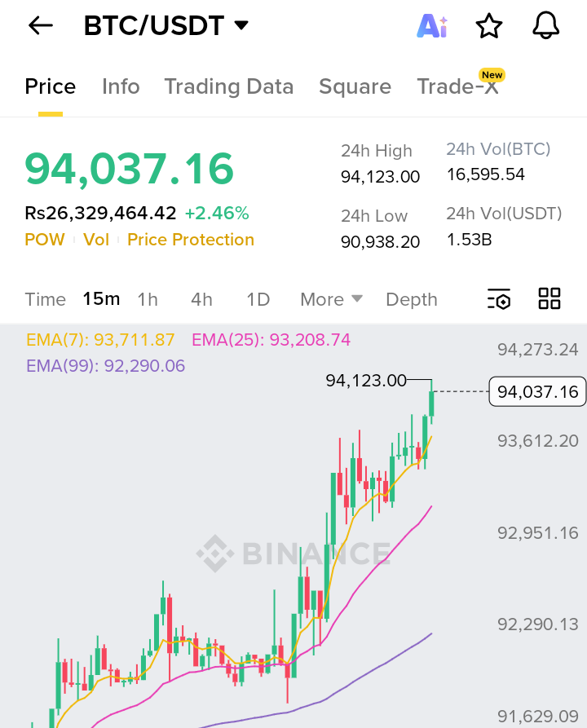Viewport: 587px width, 728px height.
Task: Tap the latest green candlestick at the high
Action: click(431, 402)
